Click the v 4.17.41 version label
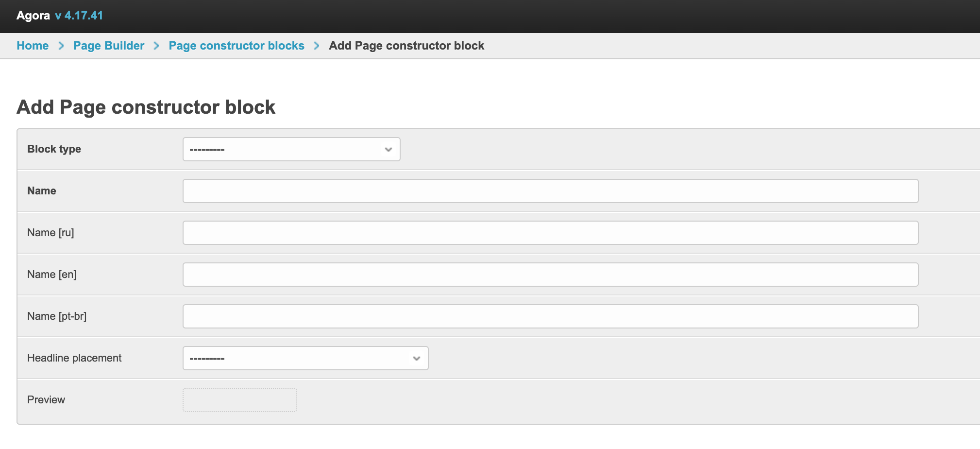This screenshot has width=980, height=449. (79, 16)
